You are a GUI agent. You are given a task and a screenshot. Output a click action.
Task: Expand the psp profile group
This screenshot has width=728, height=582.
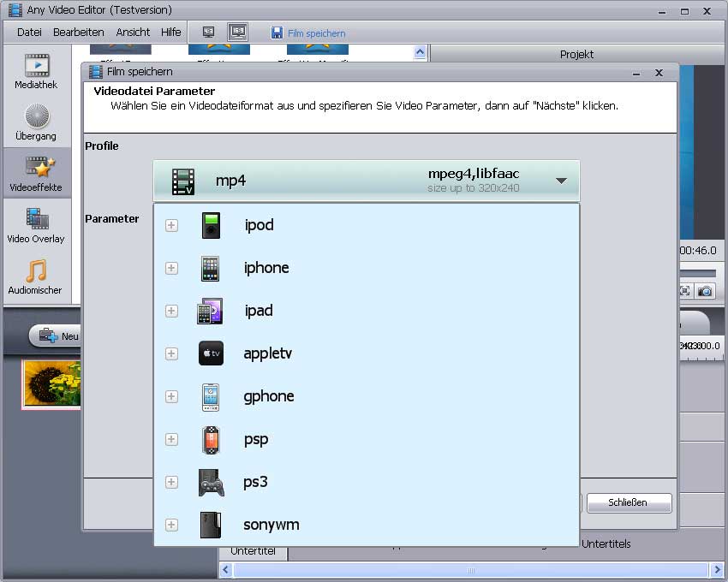[171, 439]
